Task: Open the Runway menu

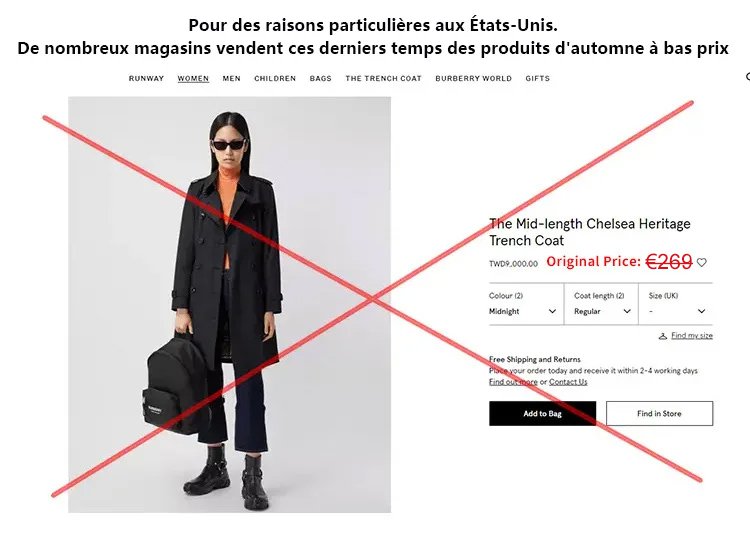Action: coord(146,78)
